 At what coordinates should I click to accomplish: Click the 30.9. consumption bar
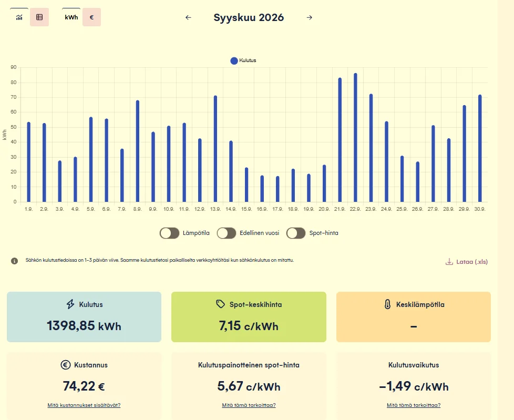coord(480,148)
